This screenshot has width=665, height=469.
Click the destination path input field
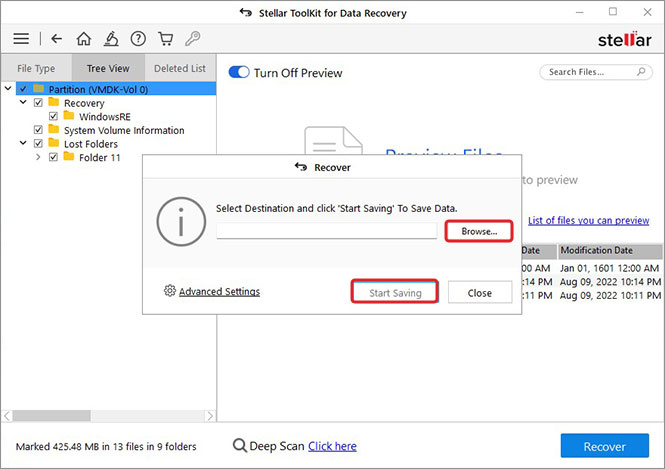326,231
